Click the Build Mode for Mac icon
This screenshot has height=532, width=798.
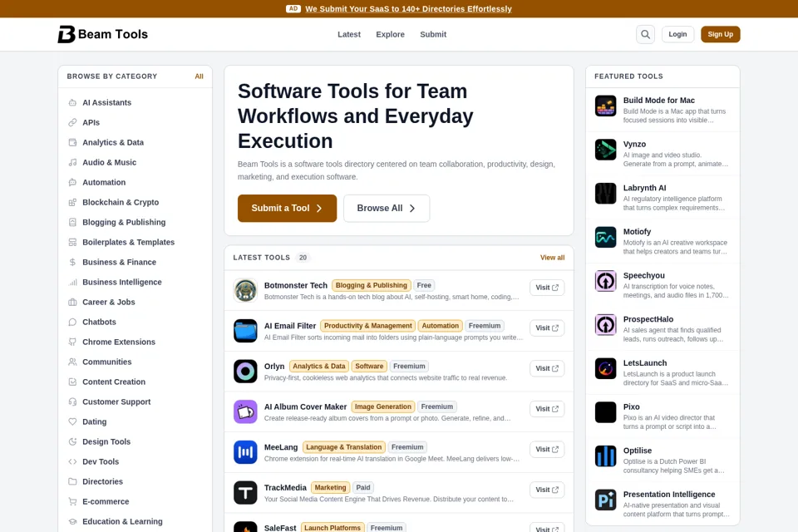tap(606, 106)
